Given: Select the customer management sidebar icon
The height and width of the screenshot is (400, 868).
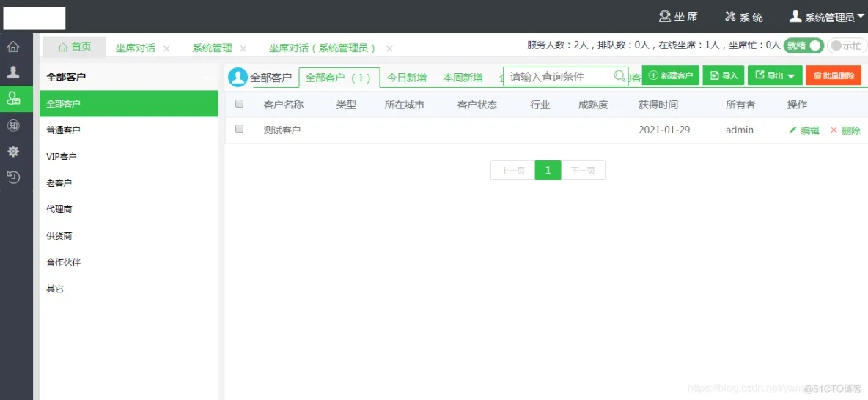Looking at the screenshot, I should [13, 98].
